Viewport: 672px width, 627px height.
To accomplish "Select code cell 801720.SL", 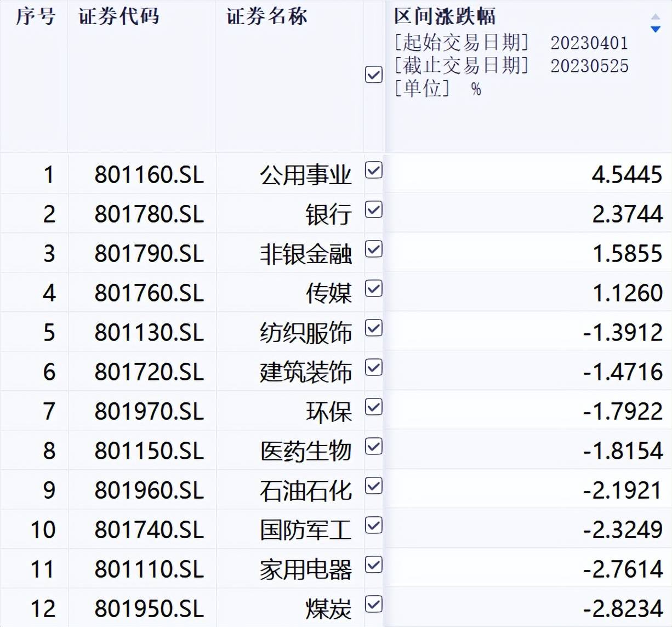I will tap(149, 372).
